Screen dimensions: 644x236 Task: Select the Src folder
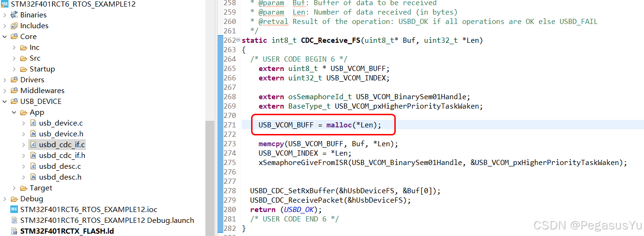[35, 58]
